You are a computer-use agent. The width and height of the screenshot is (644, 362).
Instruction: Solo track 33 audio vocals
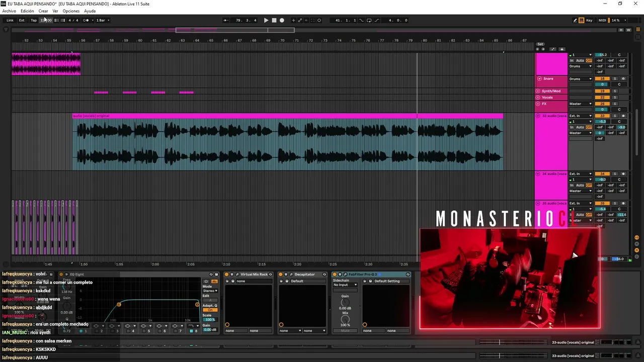coord(615,116)
